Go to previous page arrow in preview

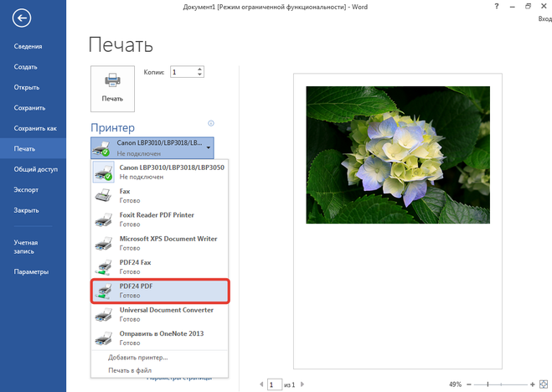point(261,384)
